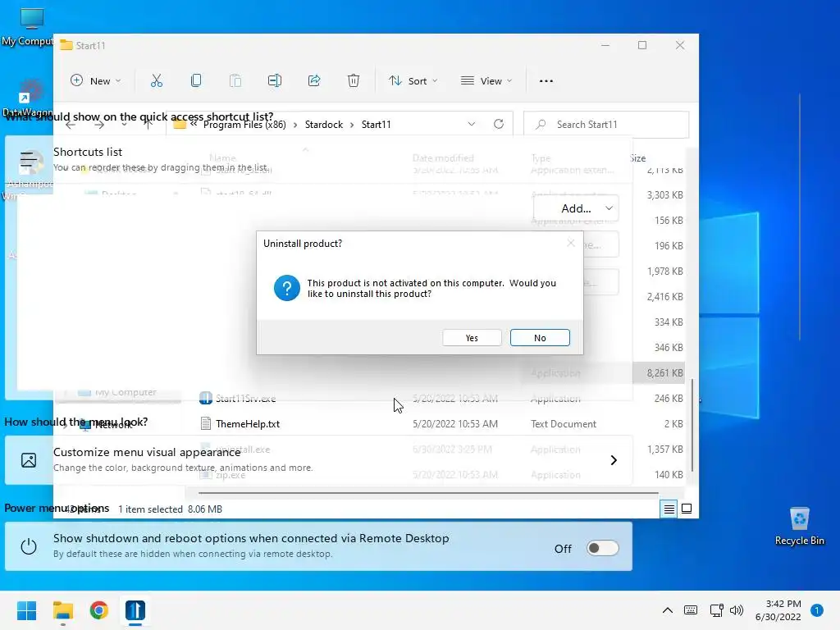Click the Share icon in Explorer toolbar
The image size is (840, 630).
point(314,81)
